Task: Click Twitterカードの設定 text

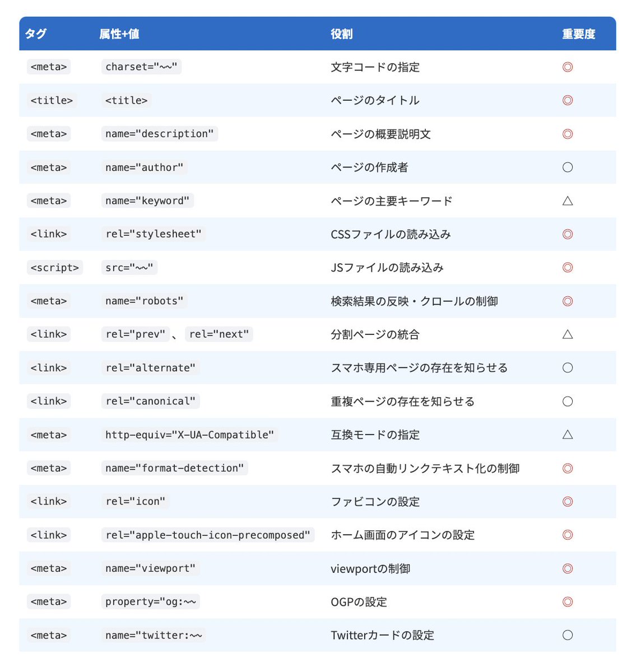Action: pos(382,635)
